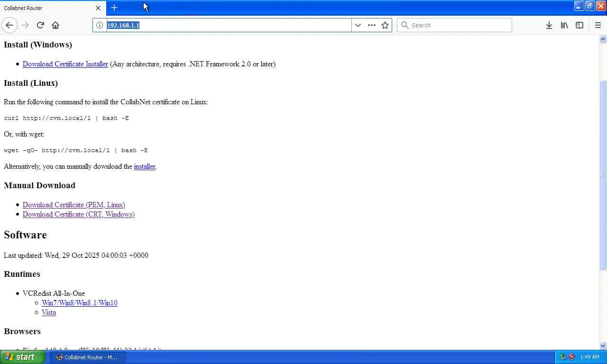Download Certificate (CRT, Windows)
The width and height of the screenshot is (607, 364).
click(x=79, y=214)
